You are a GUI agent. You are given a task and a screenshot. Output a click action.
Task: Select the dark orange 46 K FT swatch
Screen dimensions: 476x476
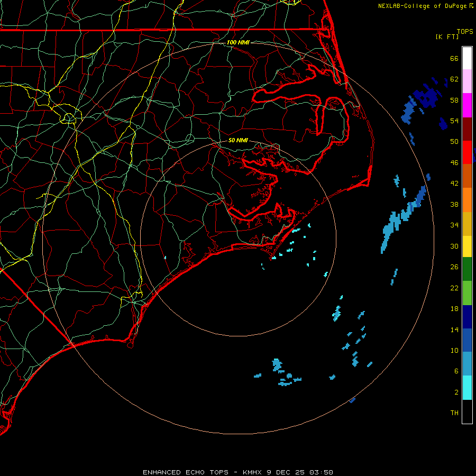click(467, 176)
